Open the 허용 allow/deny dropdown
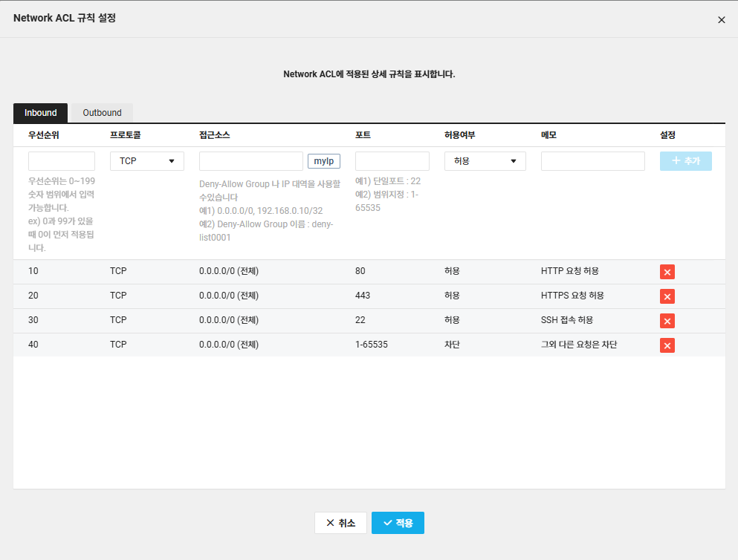This screenshot has height=560, width=738. tap(485, 161)
